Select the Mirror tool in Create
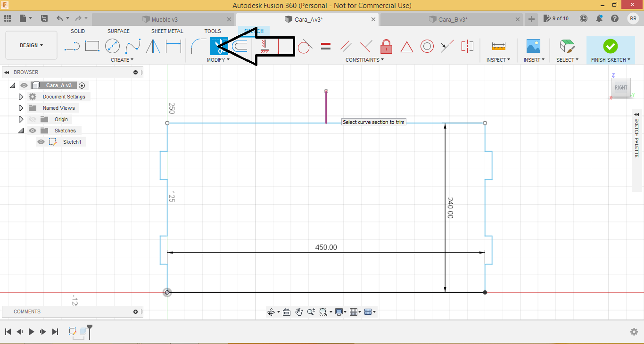 pyautogui.click(x=153, y=46)
